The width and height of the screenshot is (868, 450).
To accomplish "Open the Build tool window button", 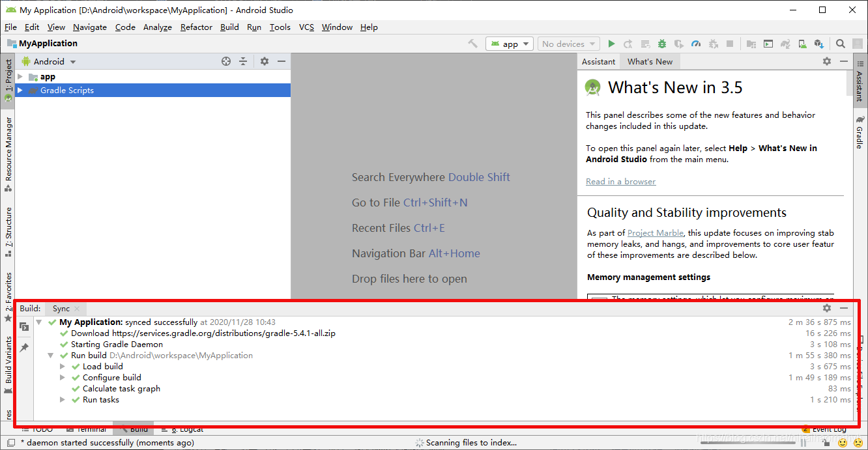I will pos(133,429).
